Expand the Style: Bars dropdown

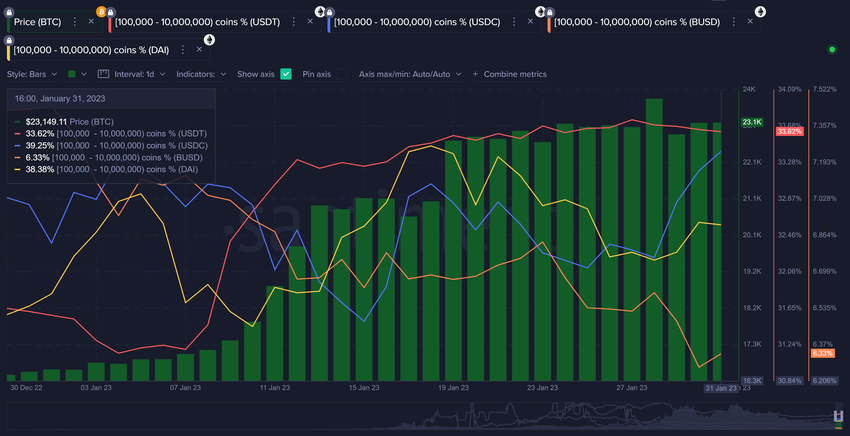pyautogui.click(x=32, y=74)
